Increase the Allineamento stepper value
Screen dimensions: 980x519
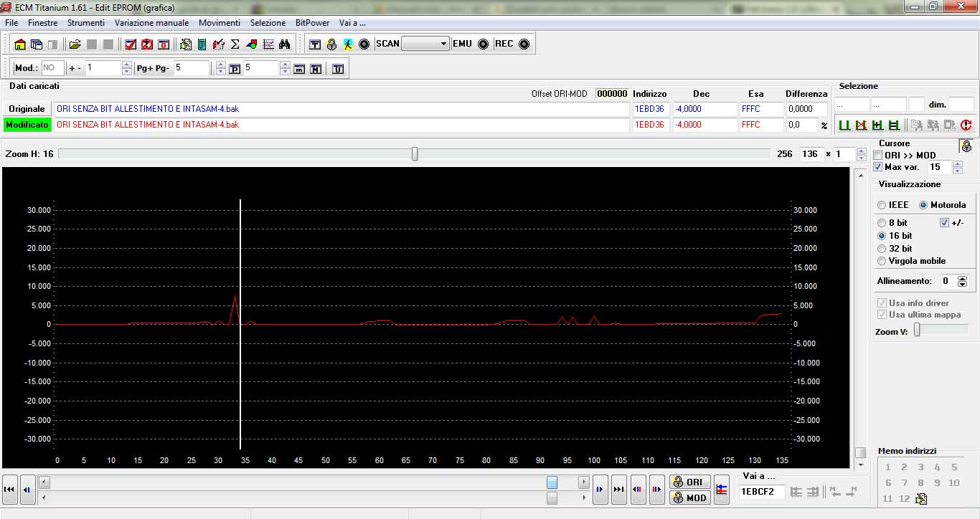pos(963,278)
